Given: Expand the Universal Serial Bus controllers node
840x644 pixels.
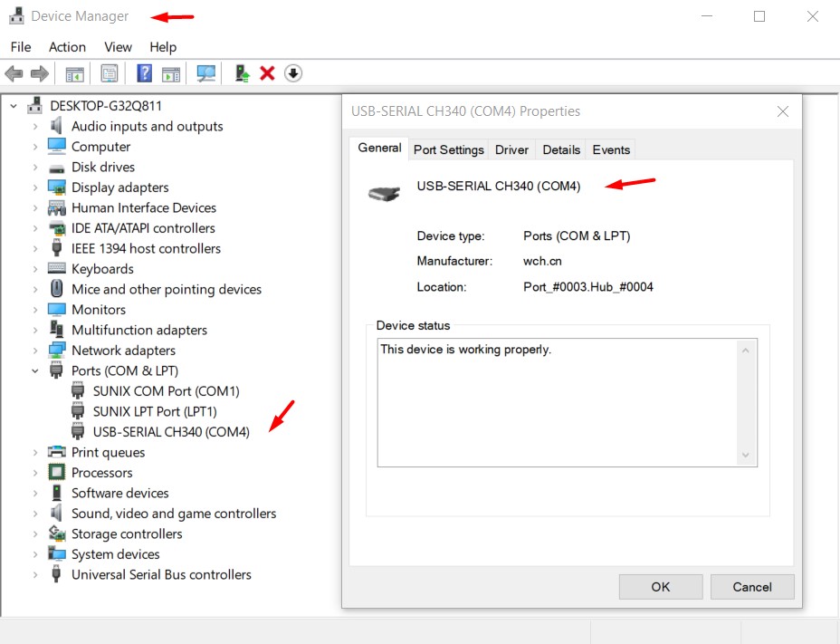Looking at the screenshot, I should click(35, 575).
